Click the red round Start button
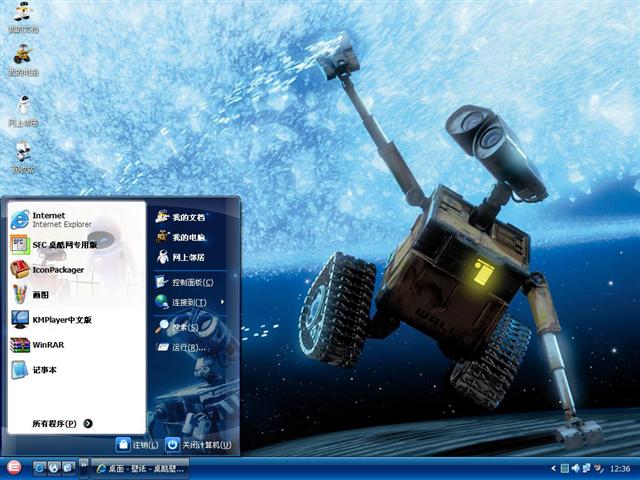The width and height of the screenshot is (640, 480). pos(14,467)
